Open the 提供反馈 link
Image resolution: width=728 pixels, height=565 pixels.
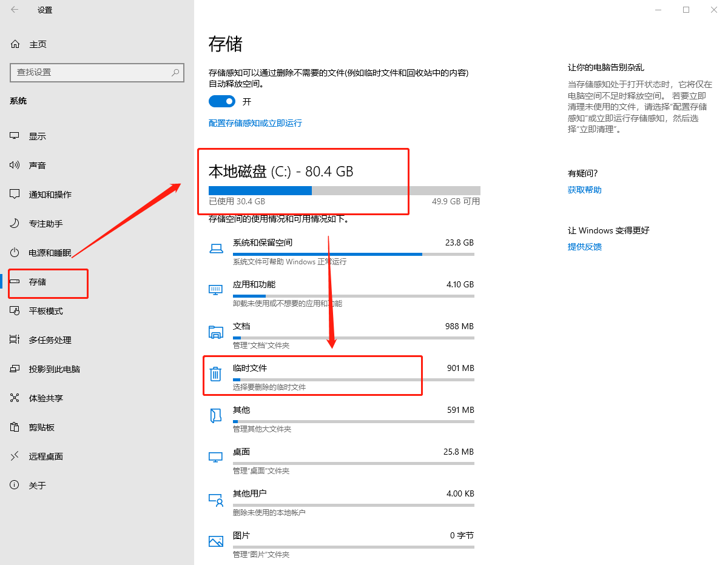pyautogui.click(x=584, y=247)
